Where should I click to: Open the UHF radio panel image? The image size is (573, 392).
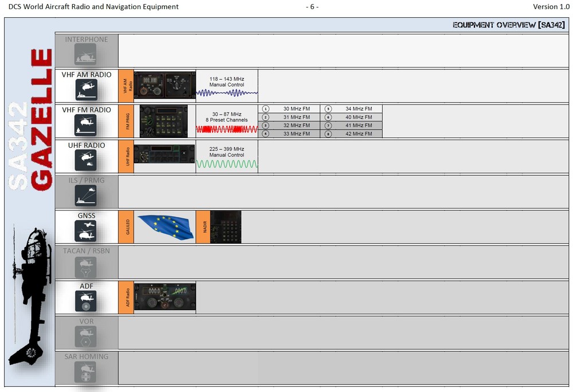pos(164,154)
